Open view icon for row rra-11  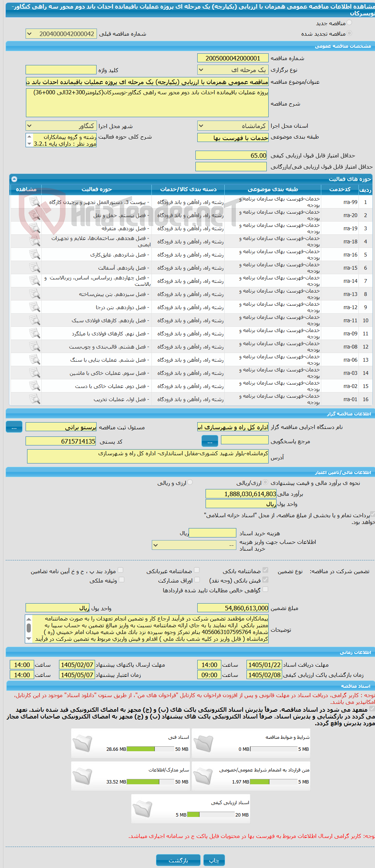(x=35, y=320)
